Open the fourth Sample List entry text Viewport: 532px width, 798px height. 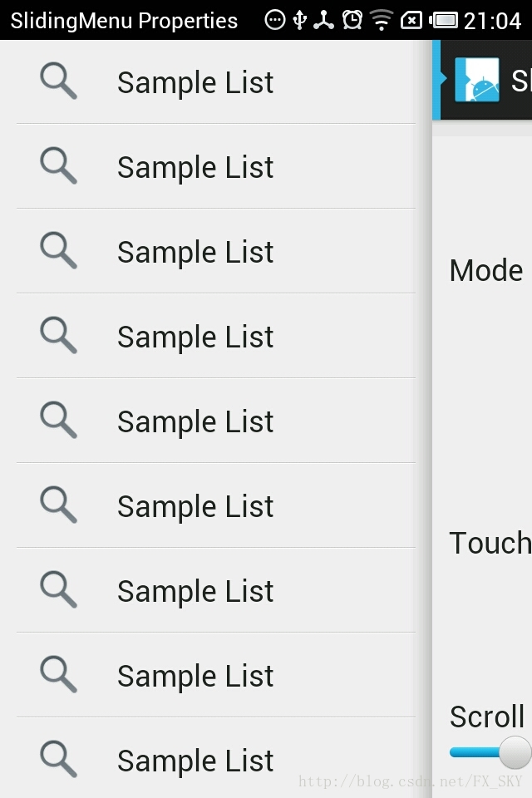click(x=195, y=337)
